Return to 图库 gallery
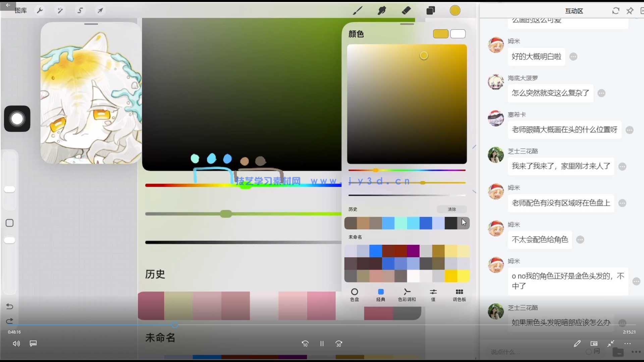Screen dimensions: 644x362 point(21,10)
